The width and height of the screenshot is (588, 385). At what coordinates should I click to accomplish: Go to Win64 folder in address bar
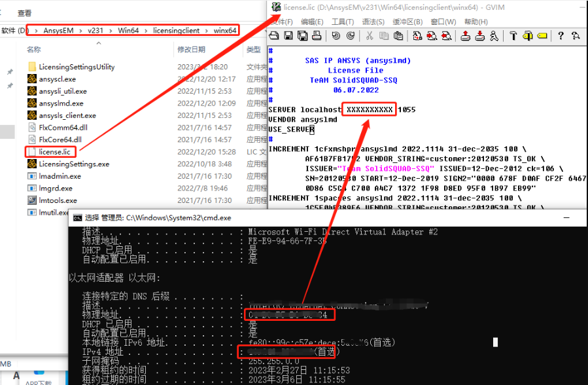click(128, 31)
